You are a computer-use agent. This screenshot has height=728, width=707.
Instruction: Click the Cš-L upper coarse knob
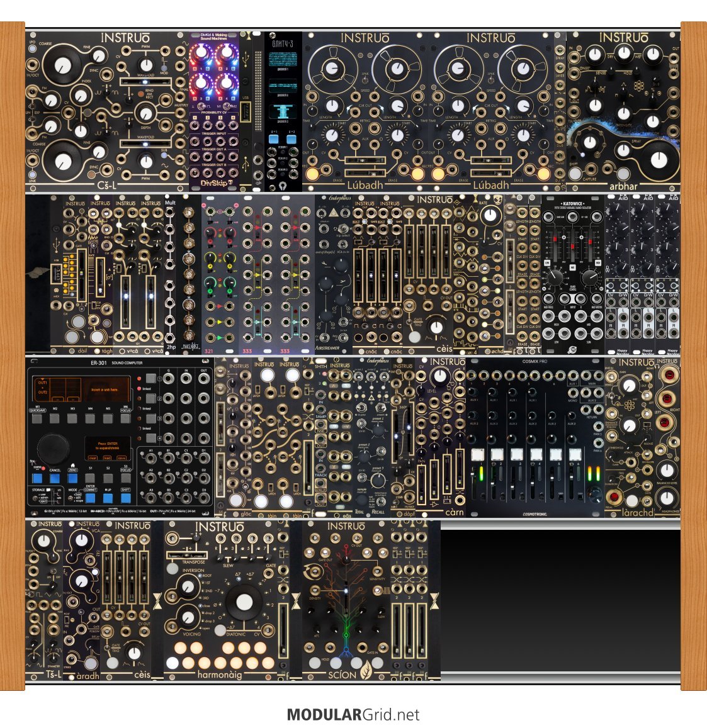click(63, 65)
